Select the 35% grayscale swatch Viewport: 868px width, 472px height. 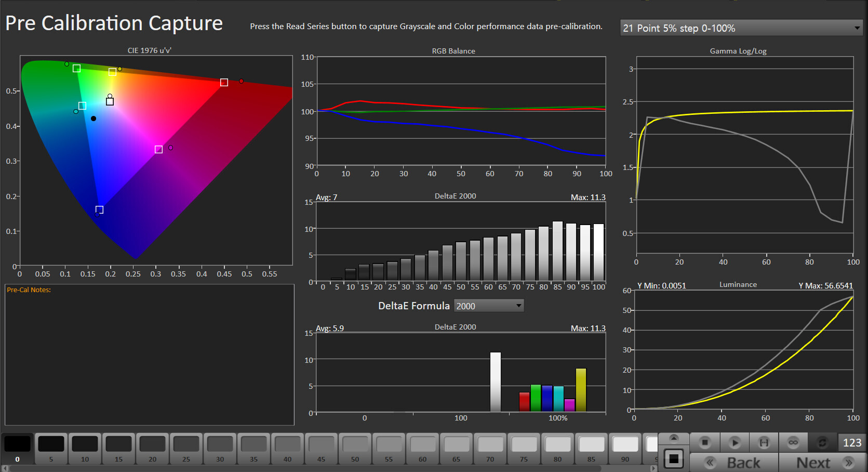pos(253,448)
